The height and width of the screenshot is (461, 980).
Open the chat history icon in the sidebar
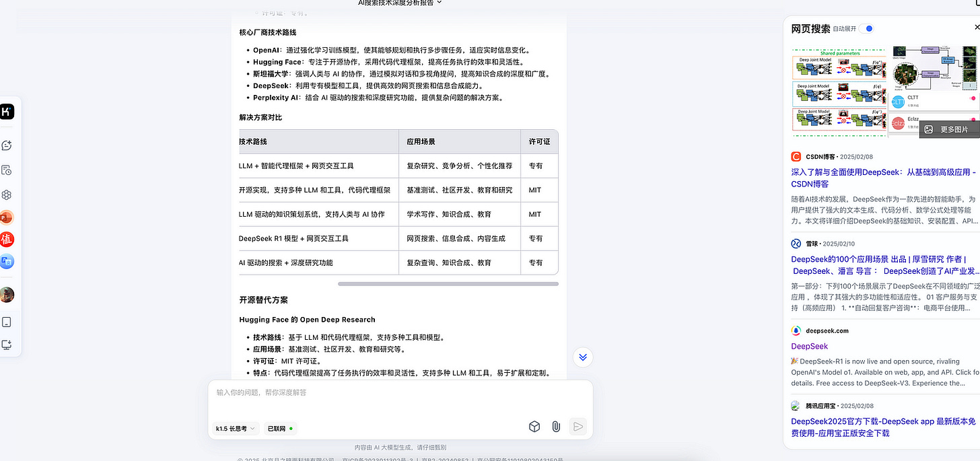pos(7,170)
